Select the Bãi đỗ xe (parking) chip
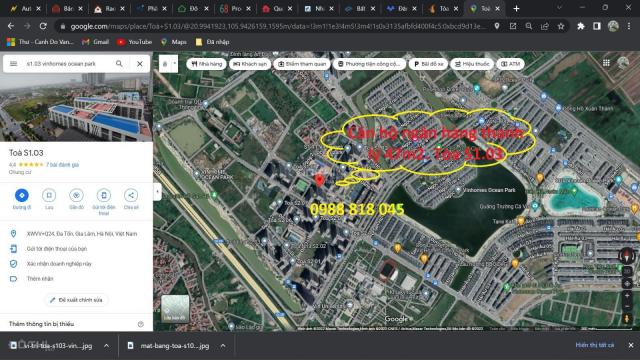This screenshot has width=640, height=360. coord(428,64)
